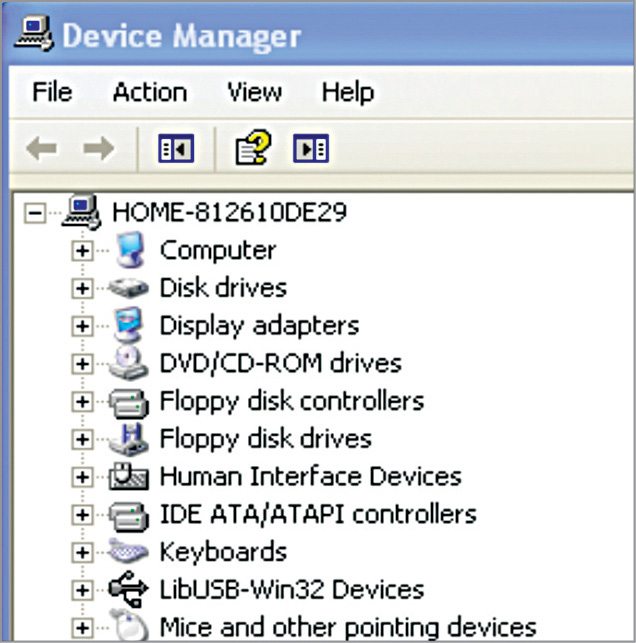Open the View menu
636x643 pixels.
pos(253,93)
